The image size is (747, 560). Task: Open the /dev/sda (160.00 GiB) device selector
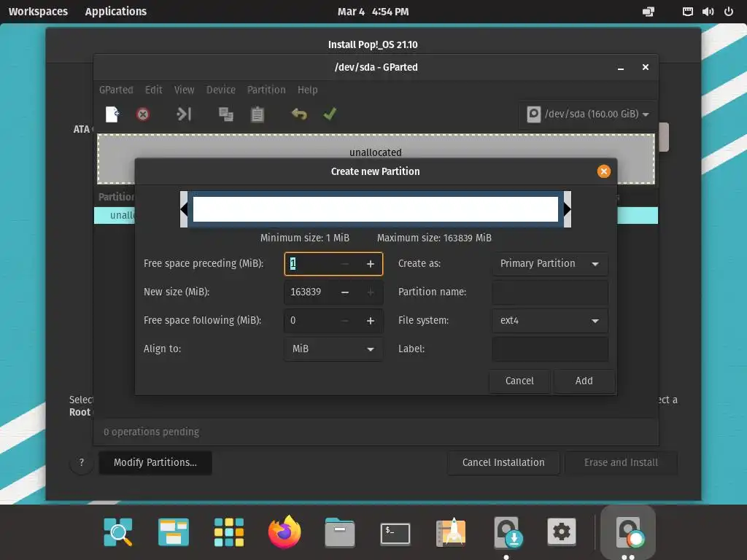pos(588,114)
